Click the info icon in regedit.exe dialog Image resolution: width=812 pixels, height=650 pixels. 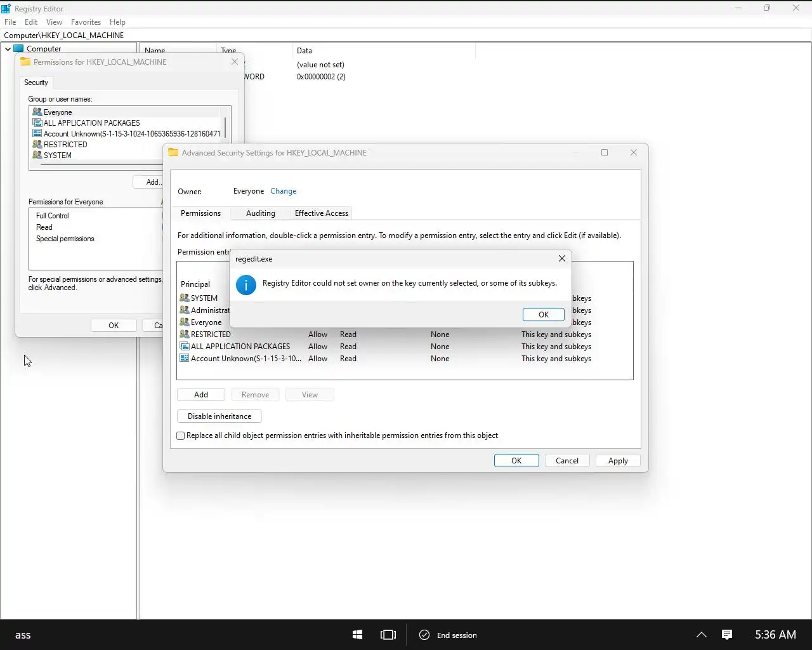(246, 284)
